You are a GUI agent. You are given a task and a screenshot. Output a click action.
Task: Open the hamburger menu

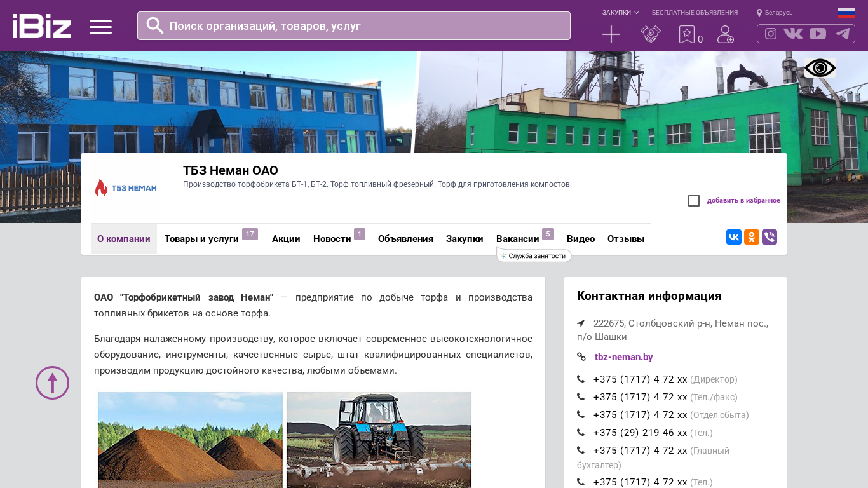tap(100, 27)
